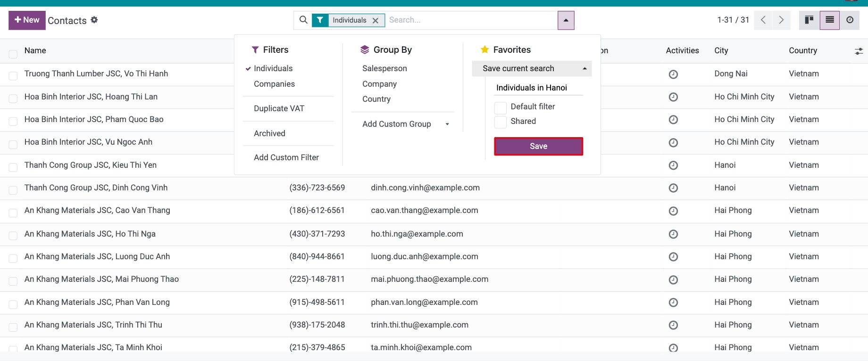Group contacts by Company
Viewport: 868px width, 361px height.
coord(379,84)
